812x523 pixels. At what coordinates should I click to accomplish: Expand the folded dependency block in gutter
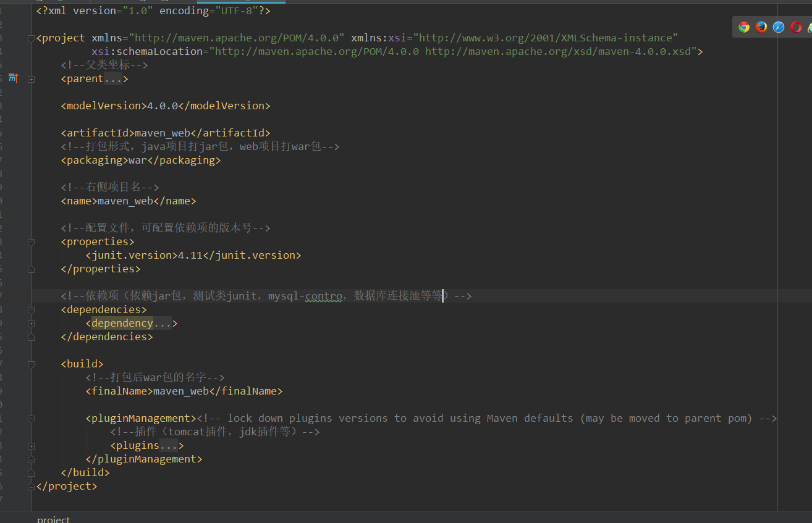point(31,324)
